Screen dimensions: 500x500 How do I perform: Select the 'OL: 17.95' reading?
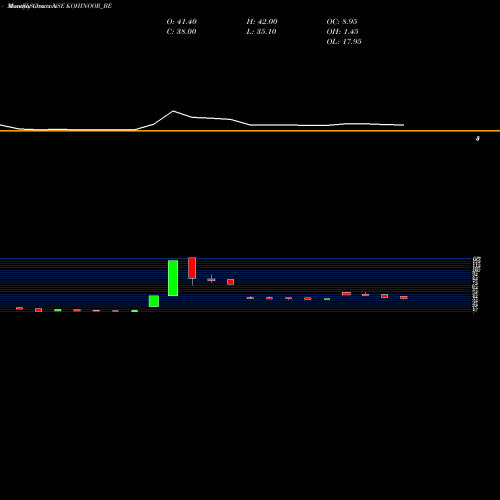coord(344,42)
